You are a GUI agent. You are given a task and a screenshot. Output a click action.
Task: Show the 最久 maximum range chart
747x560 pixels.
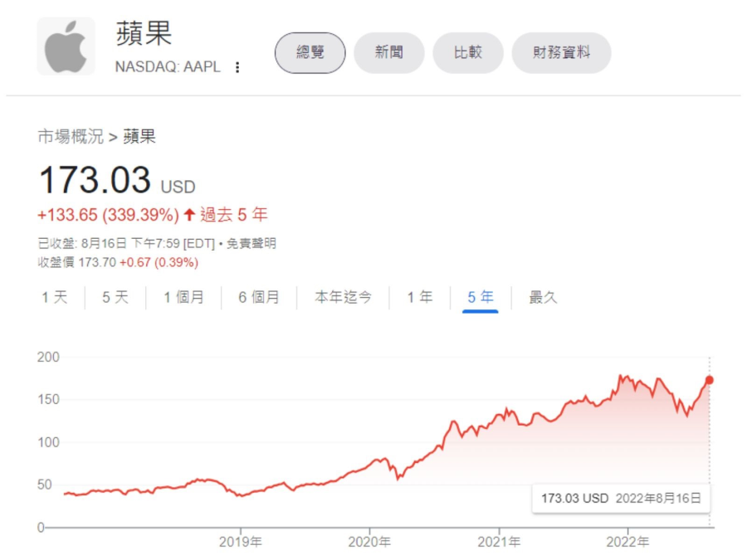(543, 297)
